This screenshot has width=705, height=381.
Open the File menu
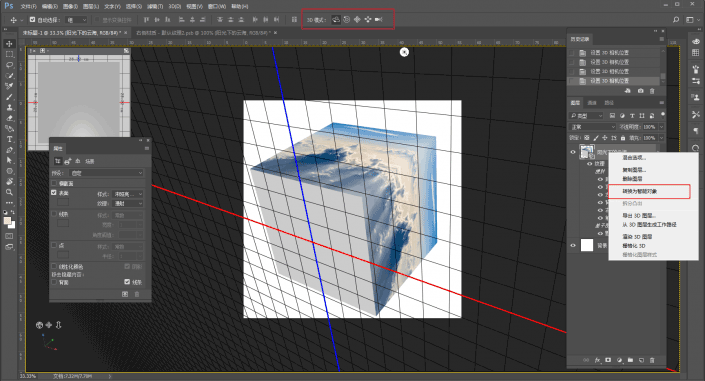28,6
